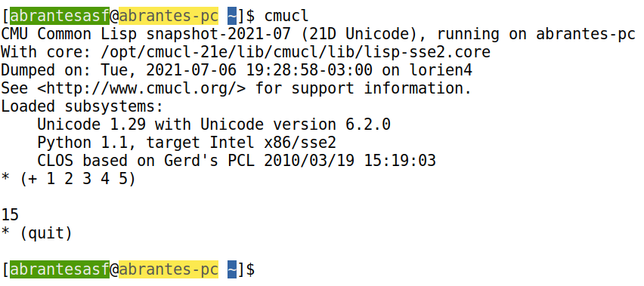
Task: Click the green abrantesasf username in top prompt
Action: [60, 16]
